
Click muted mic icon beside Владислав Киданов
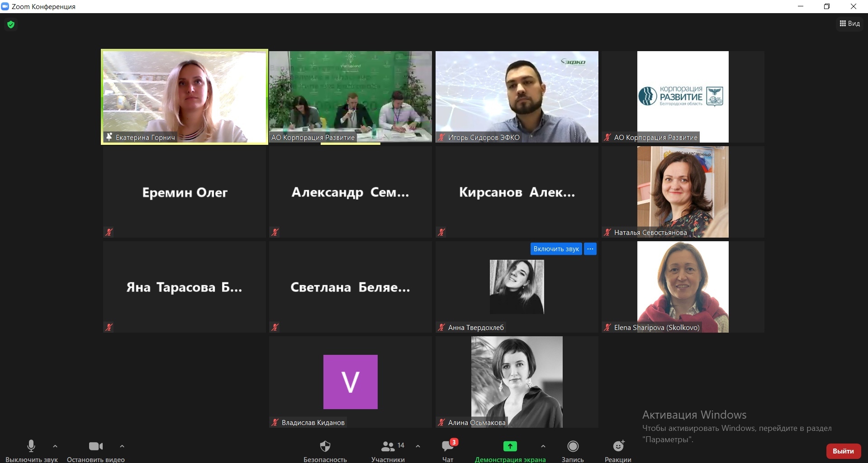tap(275, 422)
